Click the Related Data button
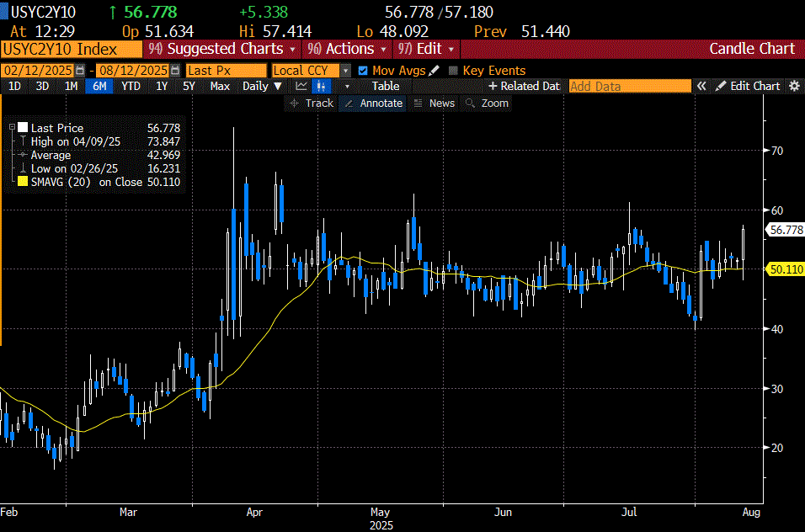 pos(523,86)
